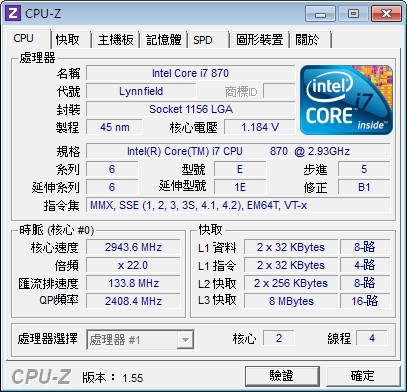Click the CPU-Z purple Z title icon
407x392 pixels.
pos(14,14)
